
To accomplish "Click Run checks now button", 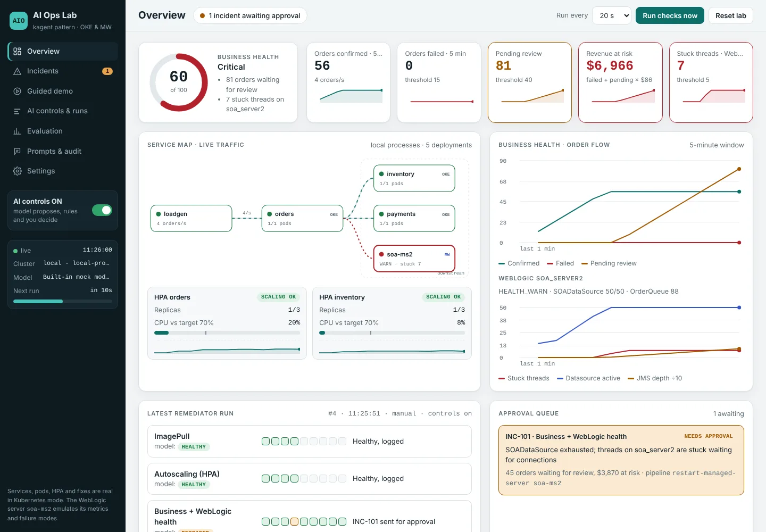I will click(670, 15).
